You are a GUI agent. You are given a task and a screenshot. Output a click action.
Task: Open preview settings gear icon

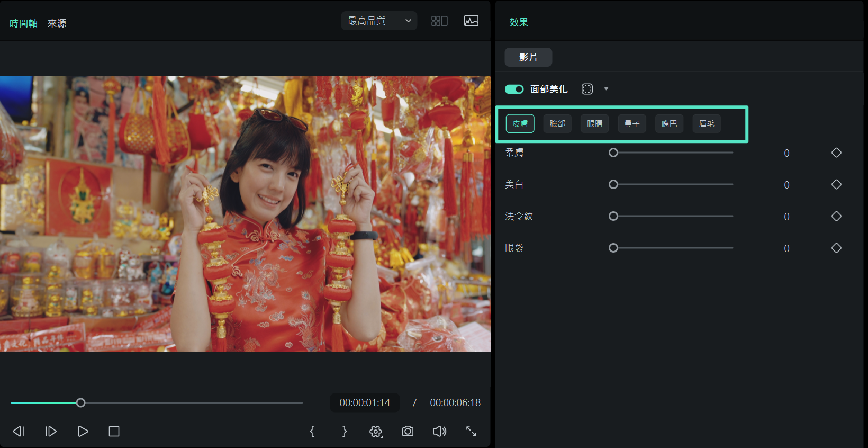tap(376, 432)
